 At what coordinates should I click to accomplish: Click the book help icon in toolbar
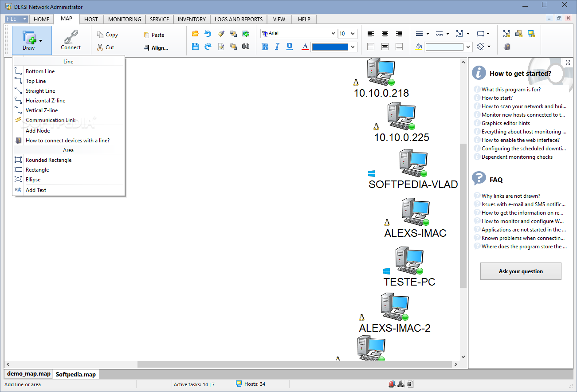point(507,47)
